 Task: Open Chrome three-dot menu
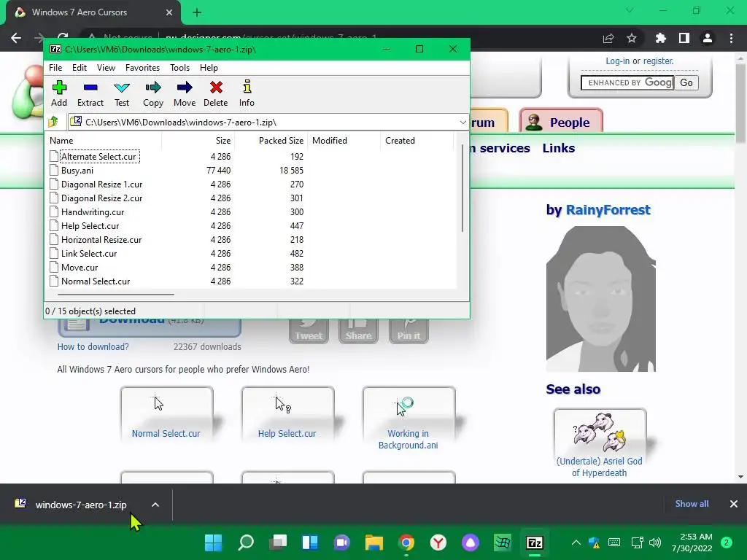click(x=731, y=38)
